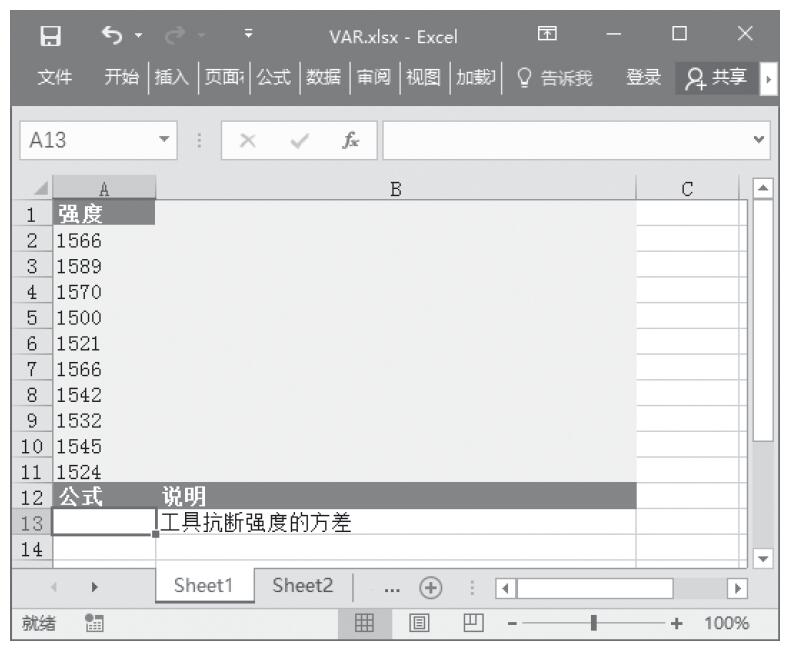Add a new sheet with plus icon
786x649 pixels.
coord(431,587)
